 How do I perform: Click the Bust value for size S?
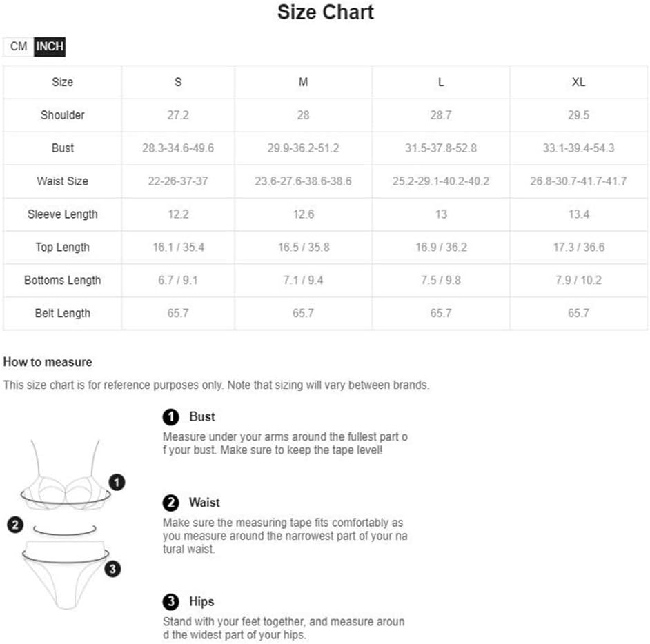click(x=178, y=148)
